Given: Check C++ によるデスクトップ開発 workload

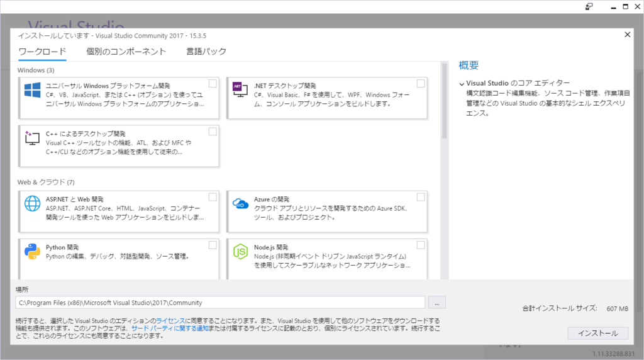Looking at the screenshot, I should [213, 132].
